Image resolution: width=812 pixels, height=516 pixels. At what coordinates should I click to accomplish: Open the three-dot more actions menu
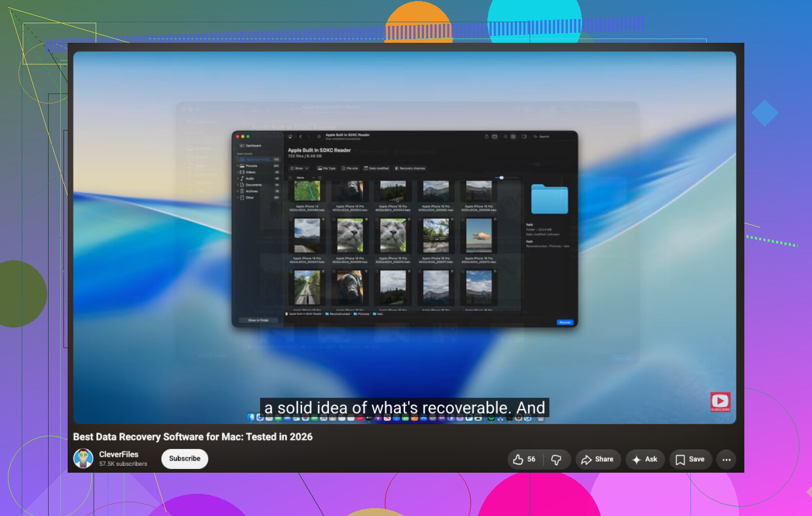[726, 459]
